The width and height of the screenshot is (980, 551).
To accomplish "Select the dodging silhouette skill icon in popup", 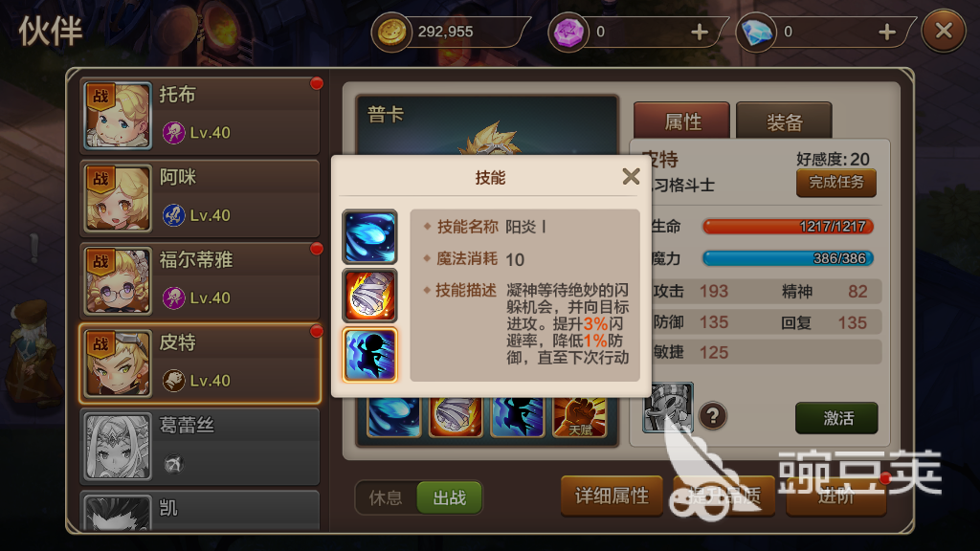I will (369, 354).
